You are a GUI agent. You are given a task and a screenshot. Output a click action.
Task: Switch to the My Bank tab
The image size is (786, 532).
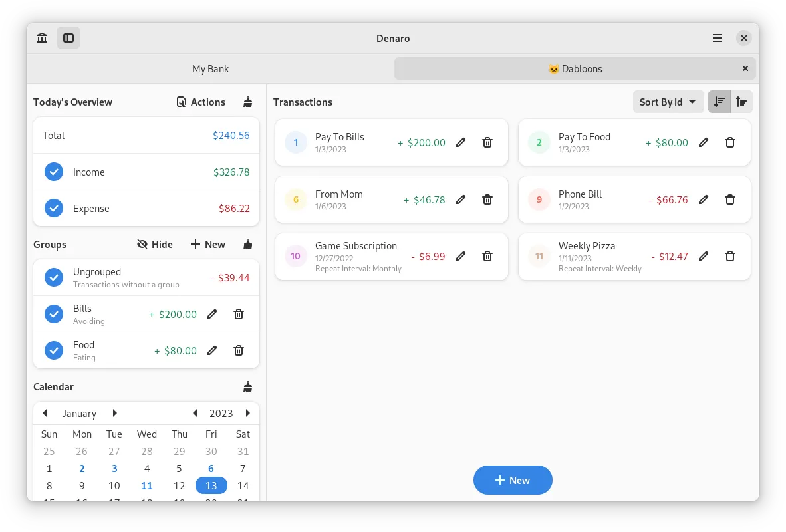pos(210,68)
